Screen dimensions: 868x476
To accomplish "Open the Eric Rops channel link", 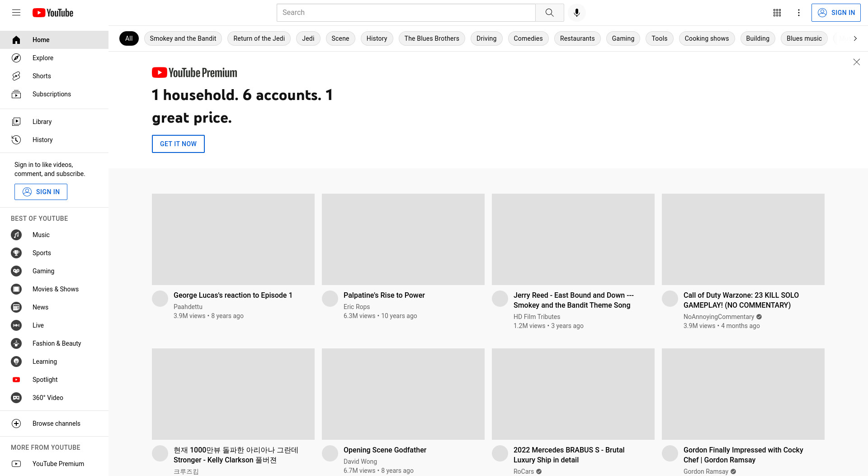I will (x=357, y=307).
